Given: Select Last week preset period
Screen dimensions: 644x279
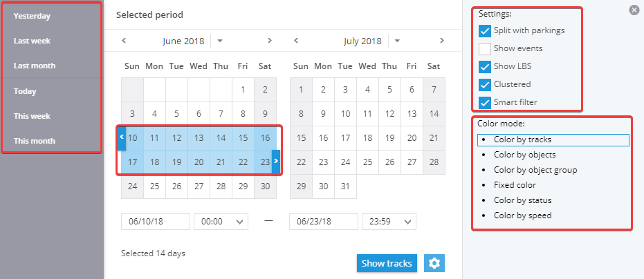Looking at the screenshot, I should coord(32,41).
